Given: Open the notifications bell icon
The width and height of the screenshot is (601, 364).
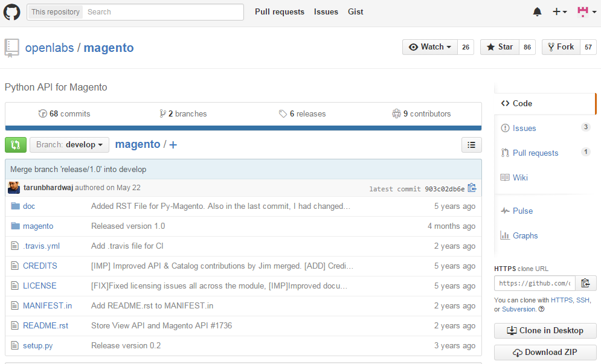Looking at the screenshot, I should [x=538, y=12].
